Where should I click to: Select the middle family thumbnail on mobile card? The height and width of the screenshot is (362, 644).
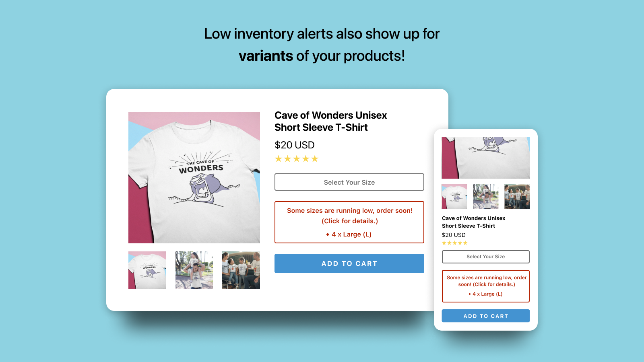(x=486, y=197)
